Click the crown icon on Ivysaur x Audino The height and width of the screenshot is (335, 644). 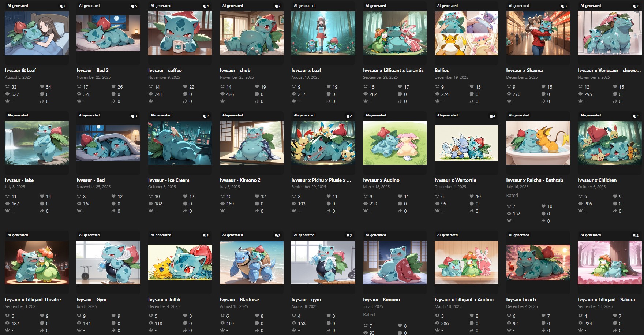pyautogui.click(x=365, y=211)
